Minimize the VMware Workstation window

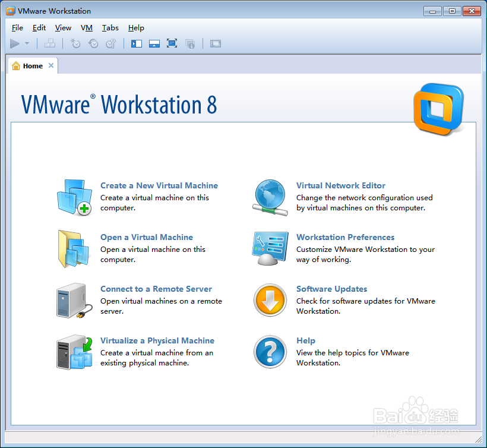point(432,11)
